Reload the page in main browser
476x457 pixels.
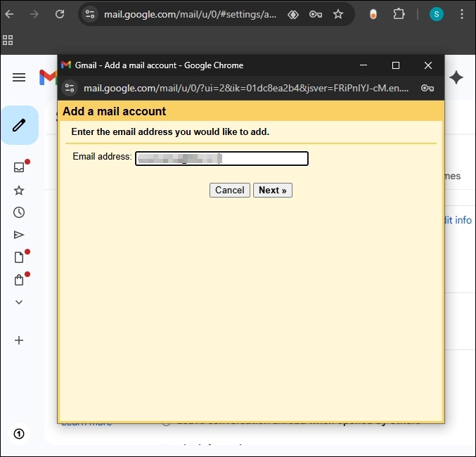(x=60, y=14)
